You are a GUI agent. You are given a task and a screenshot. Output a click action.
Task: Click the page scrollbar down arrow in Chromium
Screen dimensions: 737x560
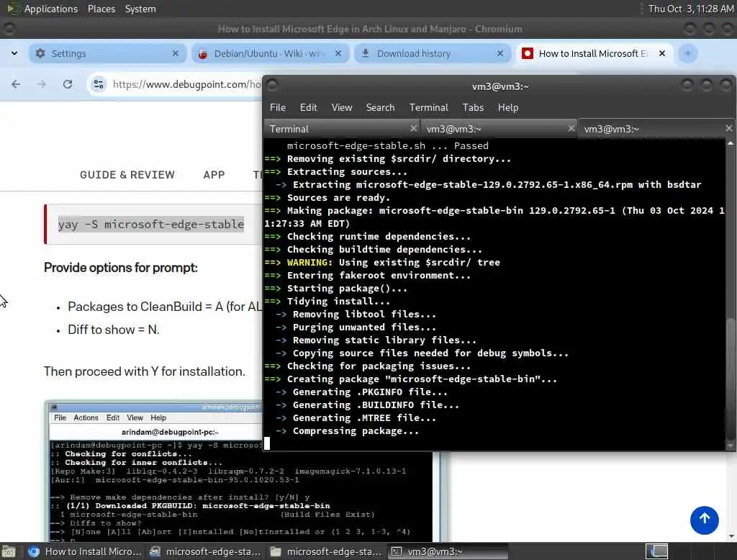(x=730, y=536)
